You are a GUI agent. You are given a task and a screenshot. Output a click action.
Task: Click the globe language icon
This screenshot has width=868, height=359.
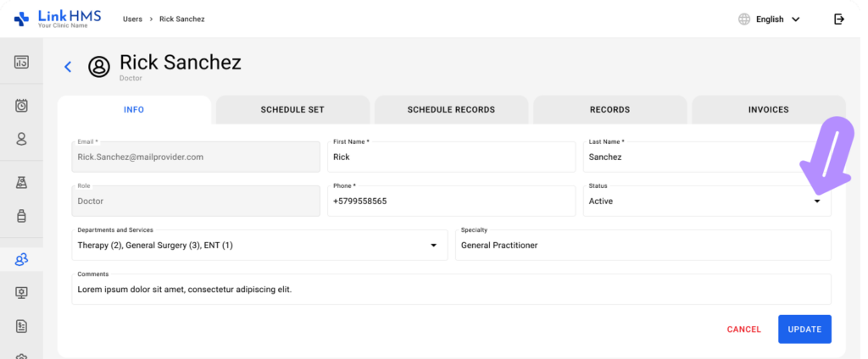click(744, 19)
